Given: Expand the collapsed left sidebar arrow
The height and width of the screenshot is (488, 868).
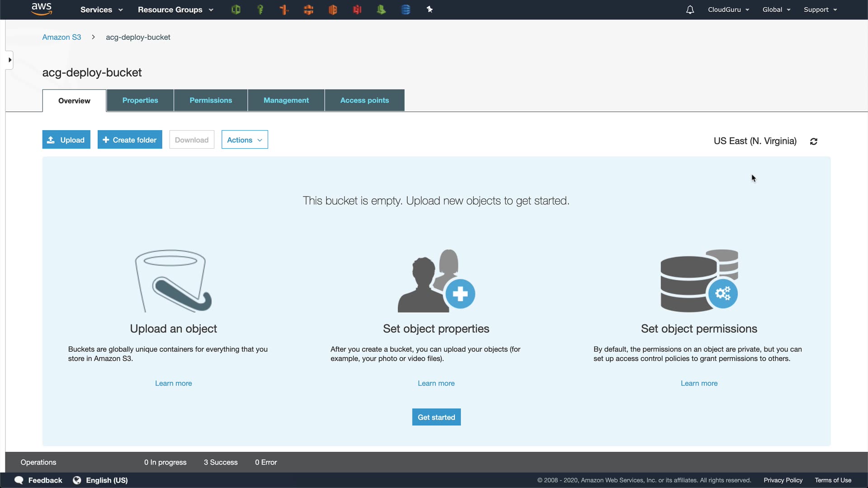Looking at the screenshot, I should 9,60.
